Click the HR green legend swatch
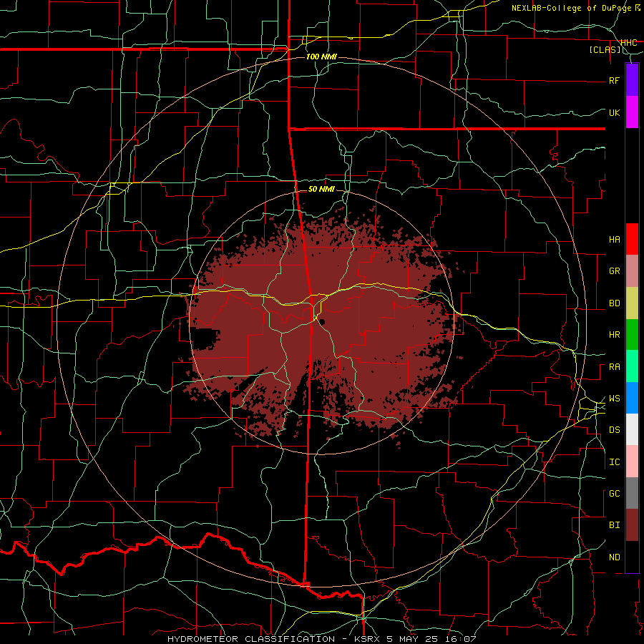The height and width of the screenshot is (644, 644). [x=632, y=335]
